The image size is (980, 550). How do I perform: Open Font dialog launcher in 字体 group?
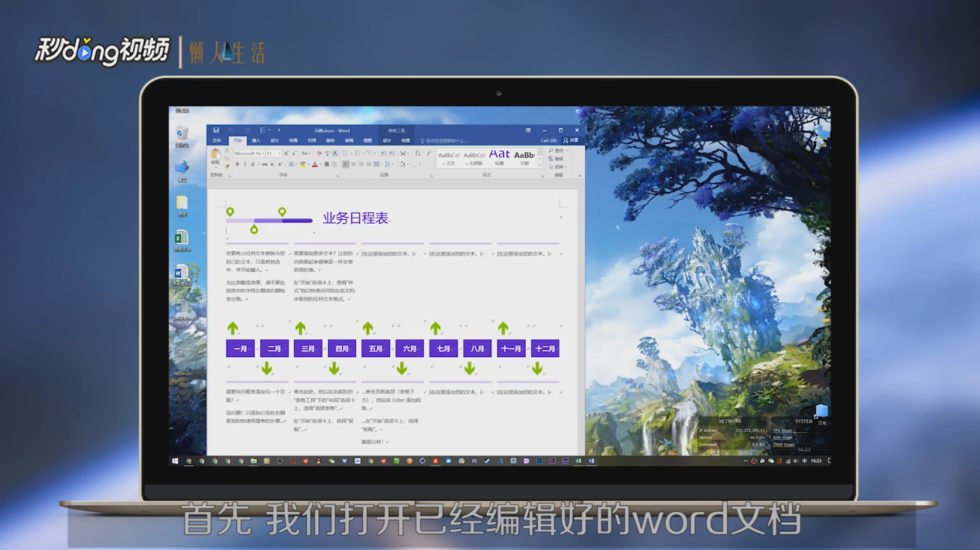(338, 176)
